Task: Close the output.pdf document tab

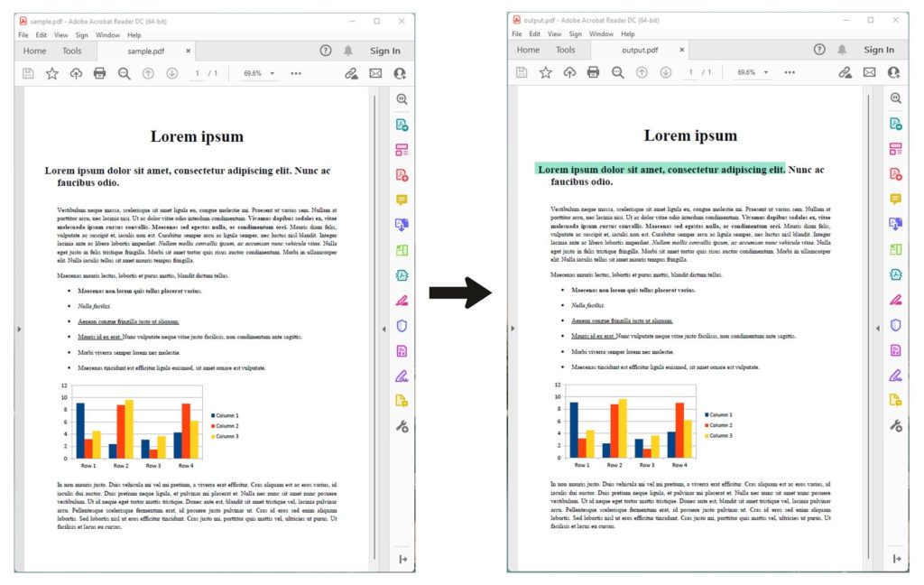Action: click(x=682, y=51)
